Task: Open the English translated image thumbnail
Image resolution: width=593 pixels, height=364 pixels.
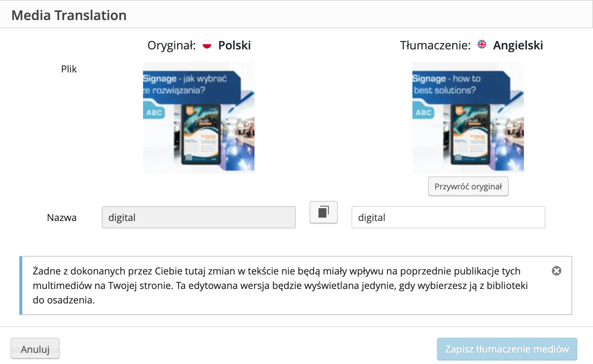Action: 468,118
